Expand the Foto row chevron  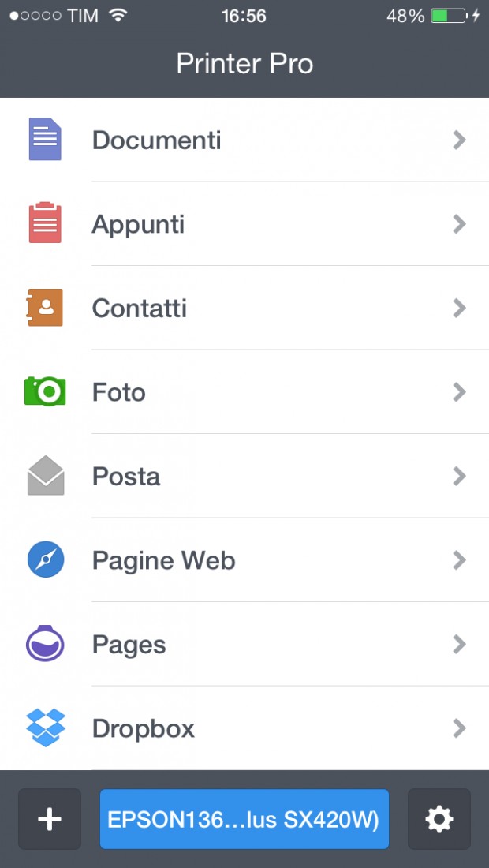[459, 392]
